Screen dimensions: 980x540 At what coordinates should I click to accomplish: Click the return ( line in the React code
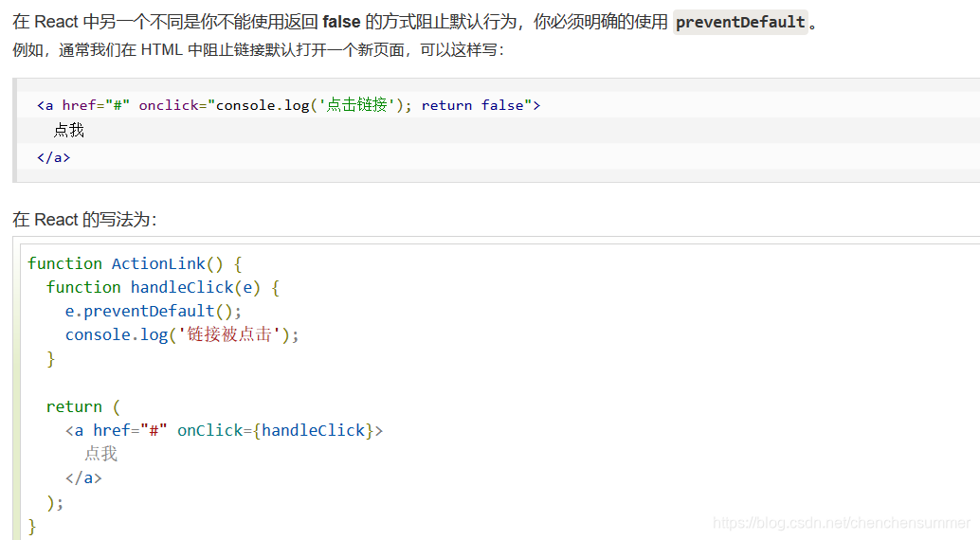click(83, 406)
